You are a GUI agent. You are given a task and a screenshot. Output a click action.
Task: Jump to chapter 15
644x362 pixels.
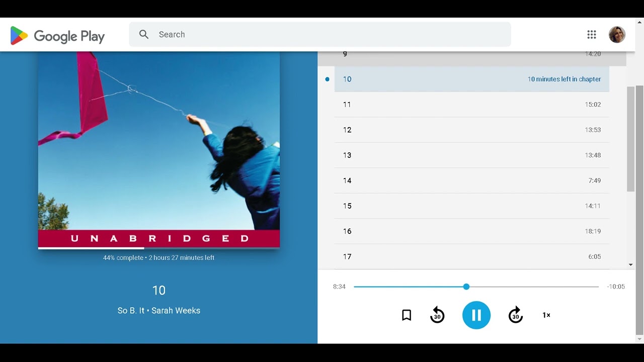472,206
